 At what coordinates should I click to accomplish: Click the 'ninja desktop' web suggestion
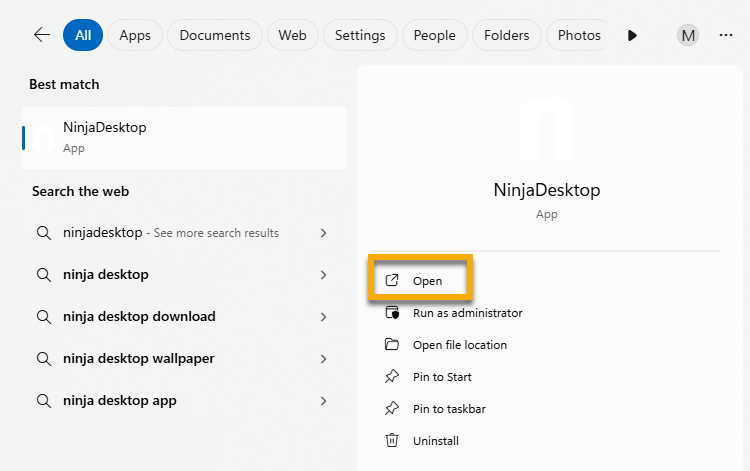click(106, 275)
